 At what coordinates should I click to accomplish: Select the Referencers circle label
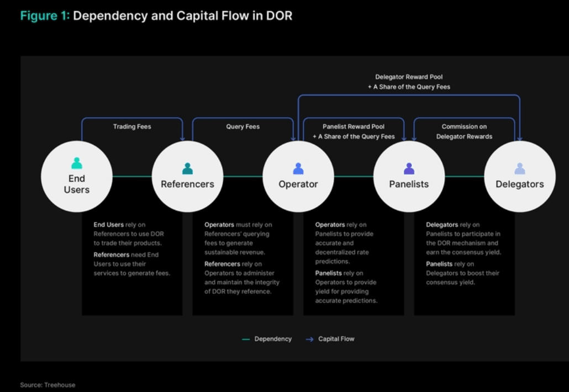pos(188,184)
